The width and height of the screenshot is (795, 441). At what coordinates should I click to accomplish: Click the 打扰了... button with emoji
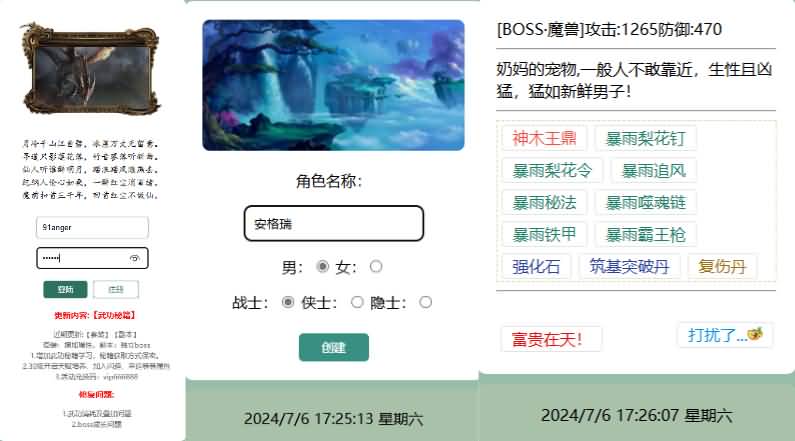(725, 335)
